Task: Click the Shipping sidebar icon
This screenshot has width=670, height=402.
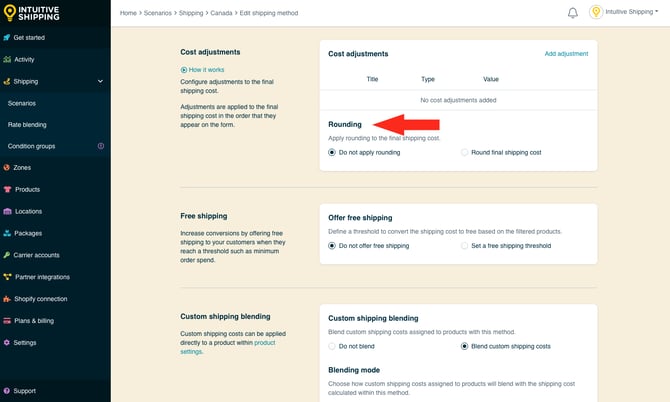Action: click(x=6, y=81)
